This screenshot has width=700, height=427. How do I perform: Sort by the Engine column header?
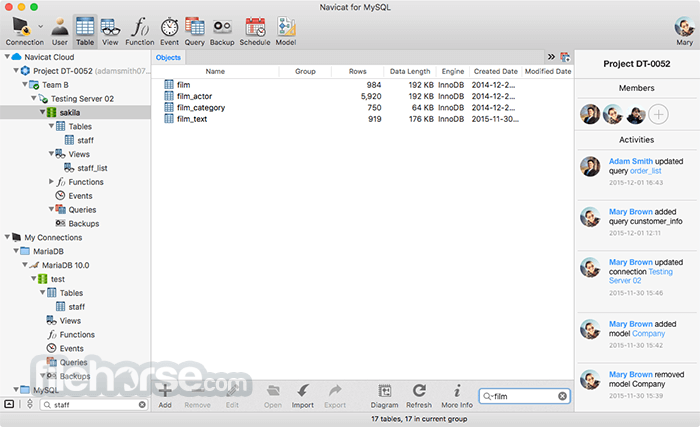tap(453, 71)
